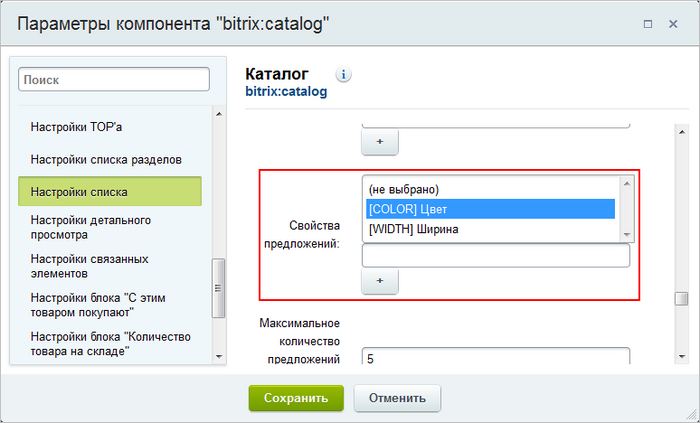Click the upper plus button above the listbox
The height and width of the screenshot is (423, 700).
point(380,143)
